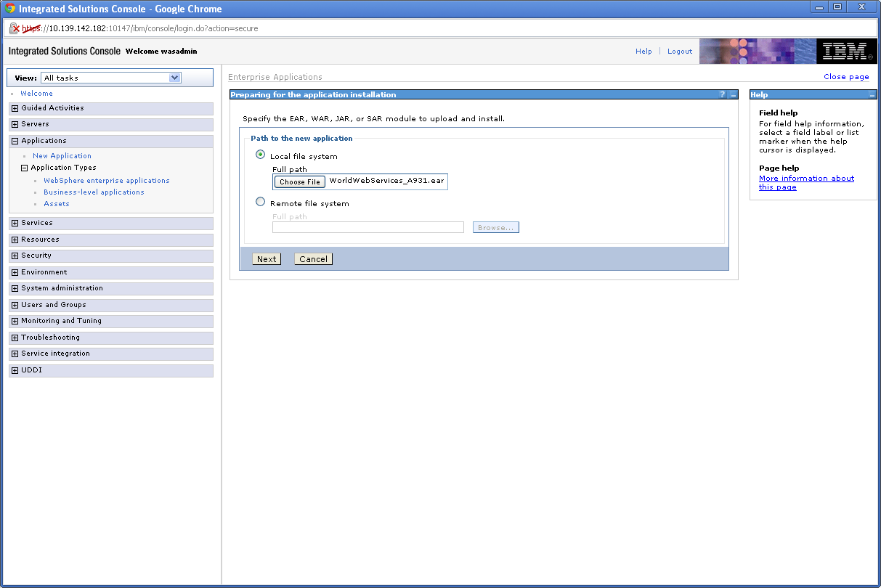Screen dimensions: 881x588
Task: Expand Security section
Action: tap(15, 256)
